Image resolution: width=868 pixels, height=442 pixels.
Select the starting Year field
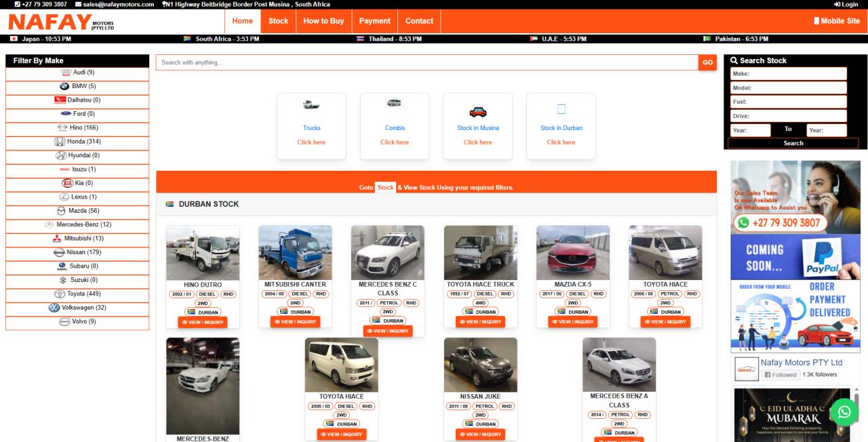point(750,131)
